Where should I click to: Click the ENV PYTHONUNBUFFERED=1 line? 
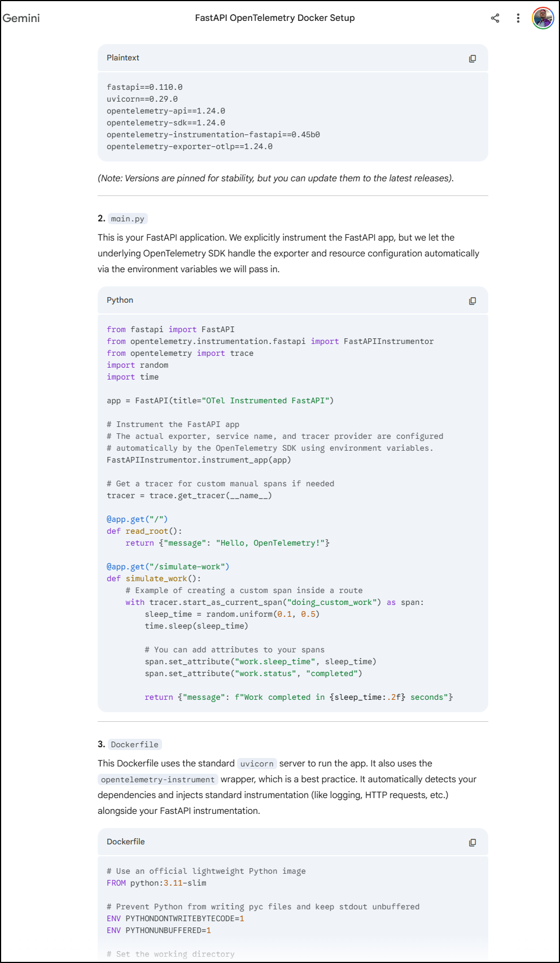point(159,930)
